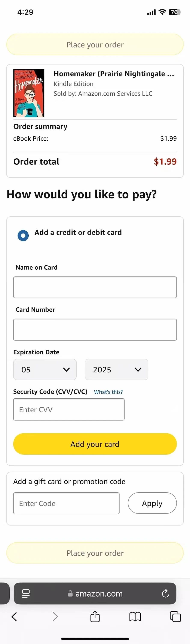Screen dimensions: 190x644
Task: Open expiration month dropdown showing 05
Action: pyautogui.click(x=45, y=369)
